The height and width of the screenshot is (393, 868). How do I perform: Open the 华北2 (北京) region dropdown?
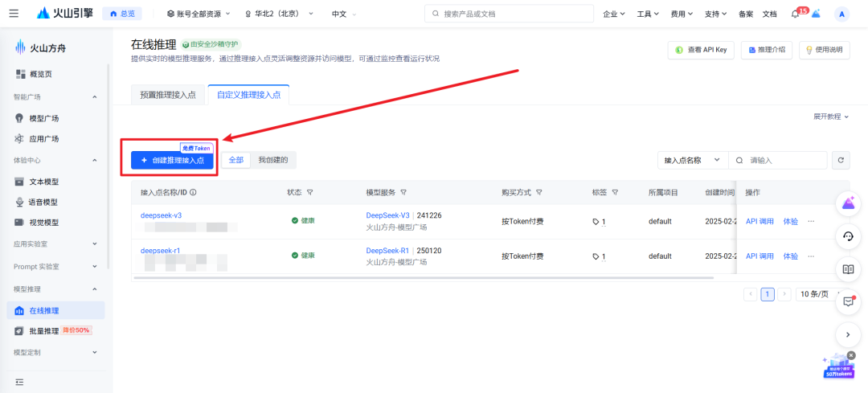coord(280,14)
